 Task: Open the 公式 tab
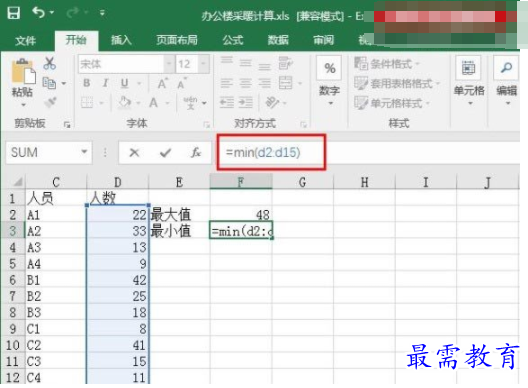click(233, 40)
